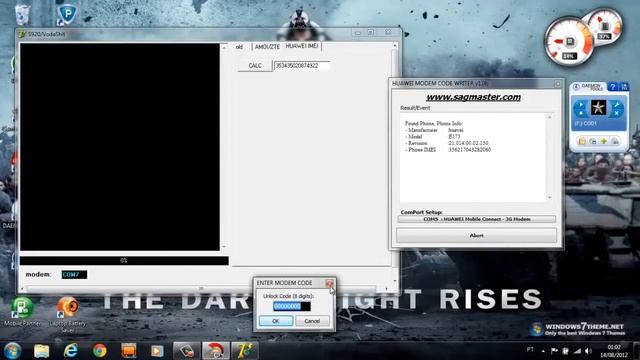
Task: Click the Abort button in Huawei Modem Code Writer
Action: [x=476, y=236]
